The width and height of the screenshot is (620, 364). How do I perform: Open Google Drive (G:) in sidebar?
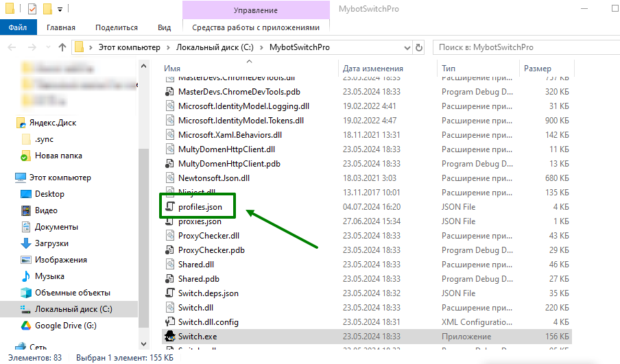[x=66, y=326]
